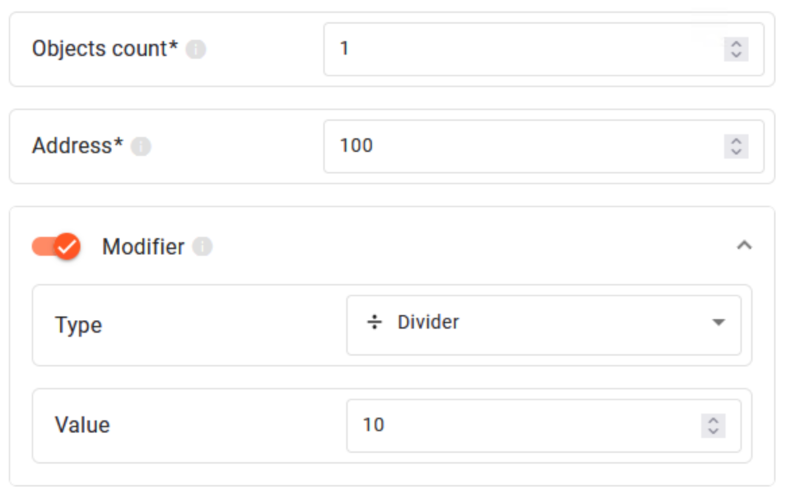Collapse the Modifier section with the chevron
Viewport: 789px width, 491px height.
743,246
